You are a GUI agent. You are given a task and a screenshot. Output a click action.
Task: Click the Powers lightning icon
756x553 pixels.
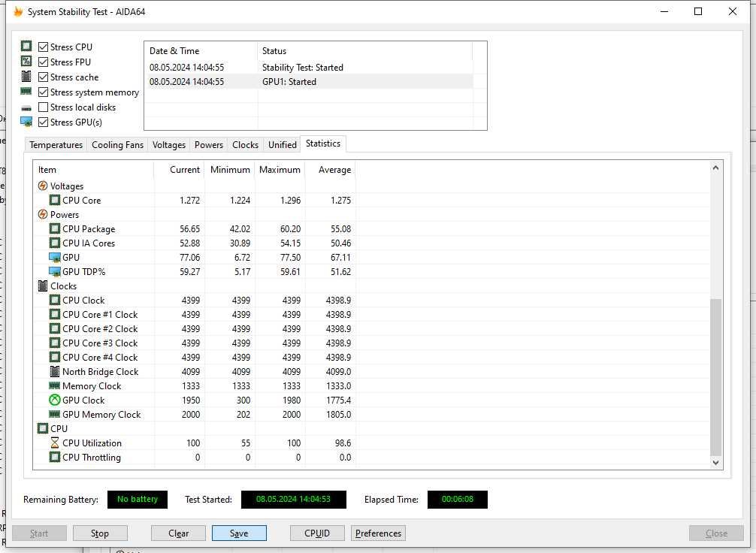(42, 214)
